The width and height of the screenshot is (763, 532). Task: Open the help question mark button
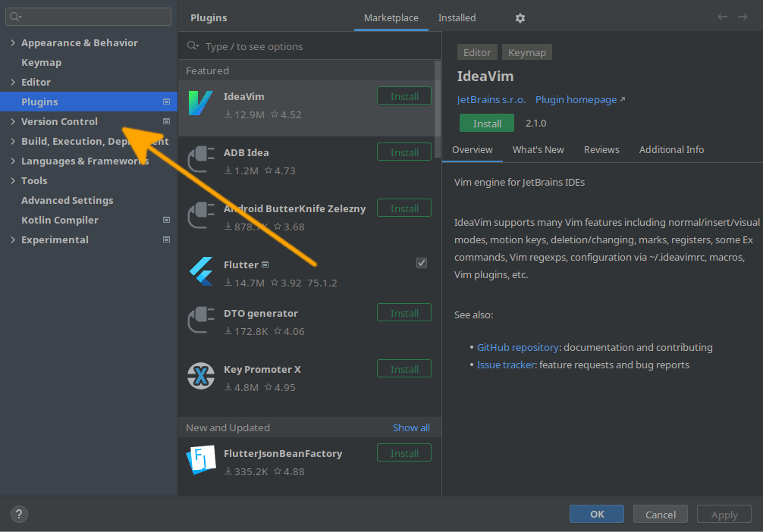19,514
